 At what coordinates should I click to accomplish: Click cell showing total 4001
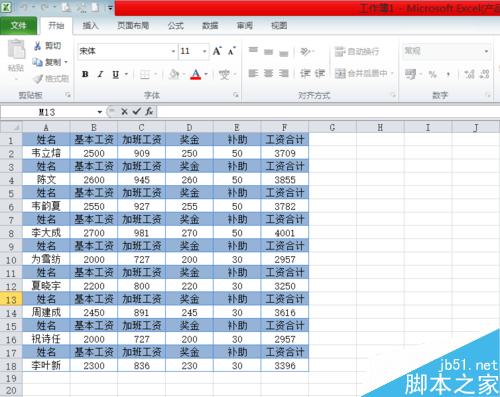point(285,233)
